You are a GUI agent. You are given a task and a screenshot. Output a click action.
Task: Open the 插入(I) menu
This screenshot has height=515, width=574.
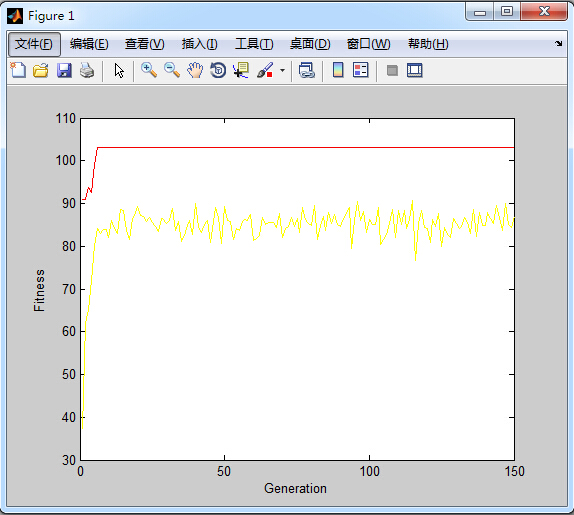pos(200,44)
